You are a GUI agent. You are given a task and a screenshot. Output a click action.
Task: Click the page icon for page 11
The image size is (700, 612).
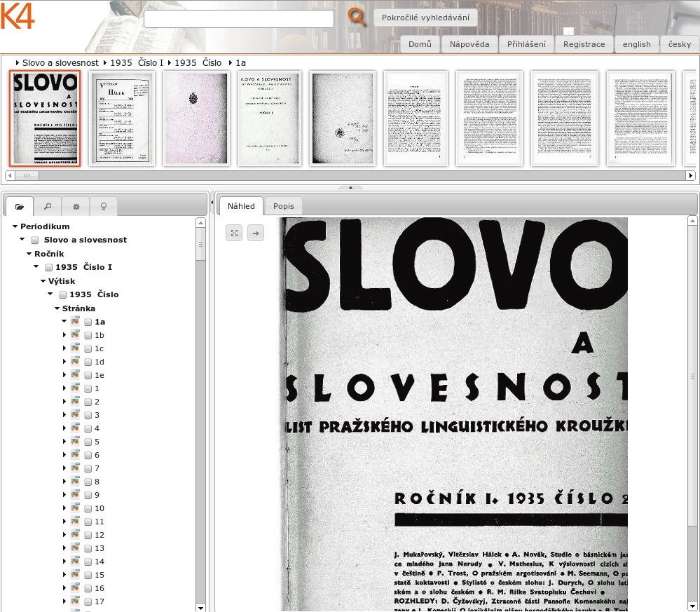(x=76, y=522)
